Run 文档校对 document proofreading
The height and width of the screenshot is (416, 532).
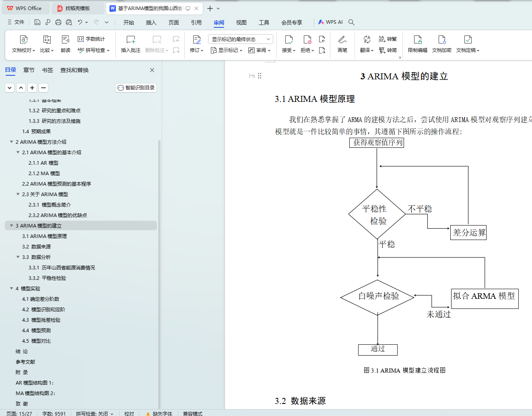(23, 44)
